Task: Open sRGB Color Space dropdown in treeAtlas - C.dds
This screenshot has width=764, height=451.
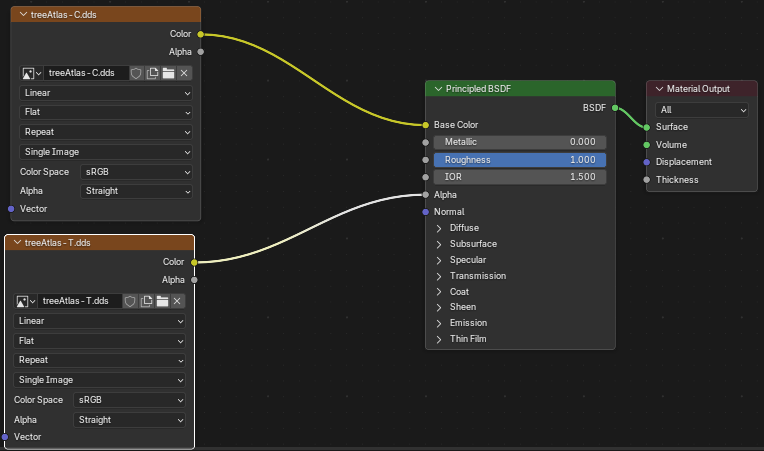Action: tap(136, 172)
